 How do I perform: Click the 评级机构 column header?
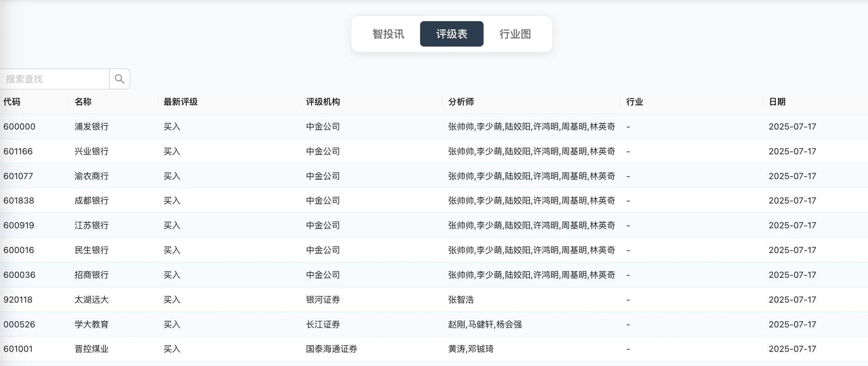pyautogui.click(x=323, y=102)
